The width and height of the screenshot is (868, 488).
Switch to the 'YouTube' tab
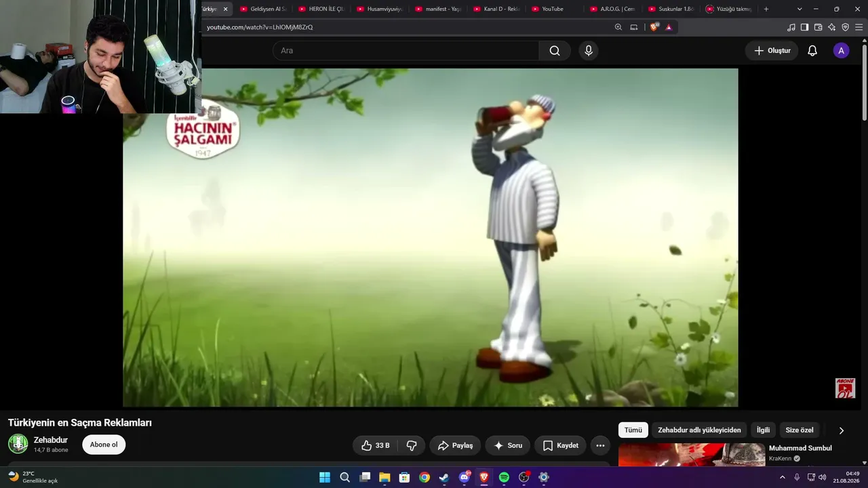pos(554,9)
